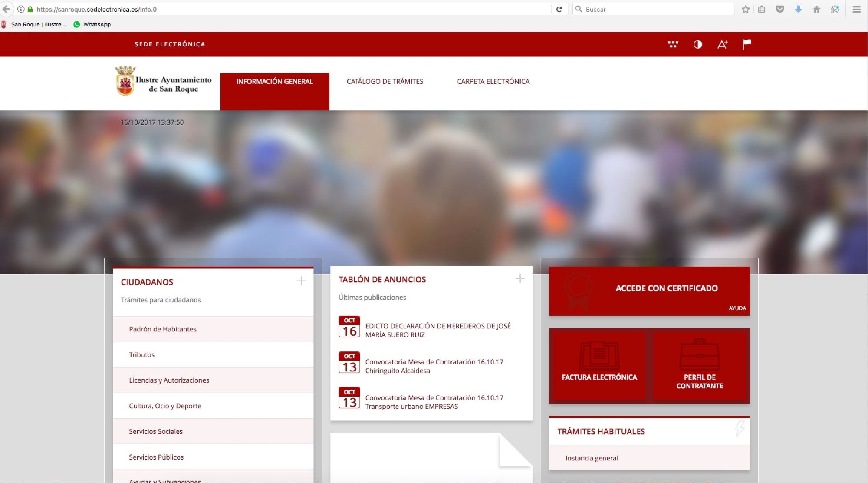
Task: Open the Firefox hamburger menu
Action: pyautogui.click(x=856, y=9)
